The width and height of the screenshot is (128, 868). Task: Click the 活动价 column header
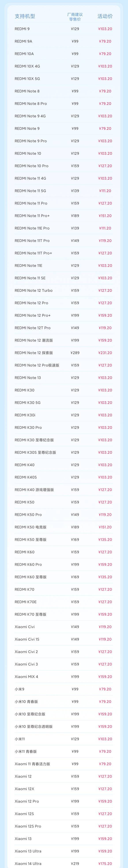pyautogui.click(x=105, y=16)
